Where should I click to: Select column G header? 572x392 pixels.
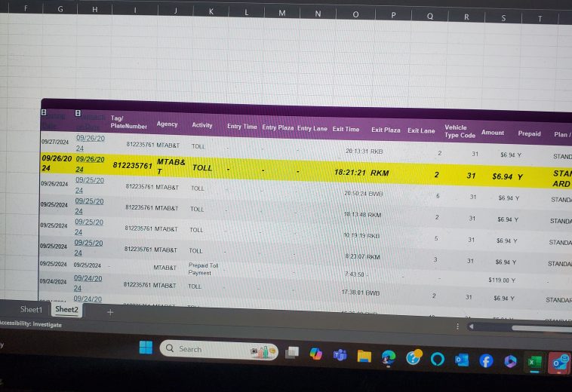tap(60, 9)
